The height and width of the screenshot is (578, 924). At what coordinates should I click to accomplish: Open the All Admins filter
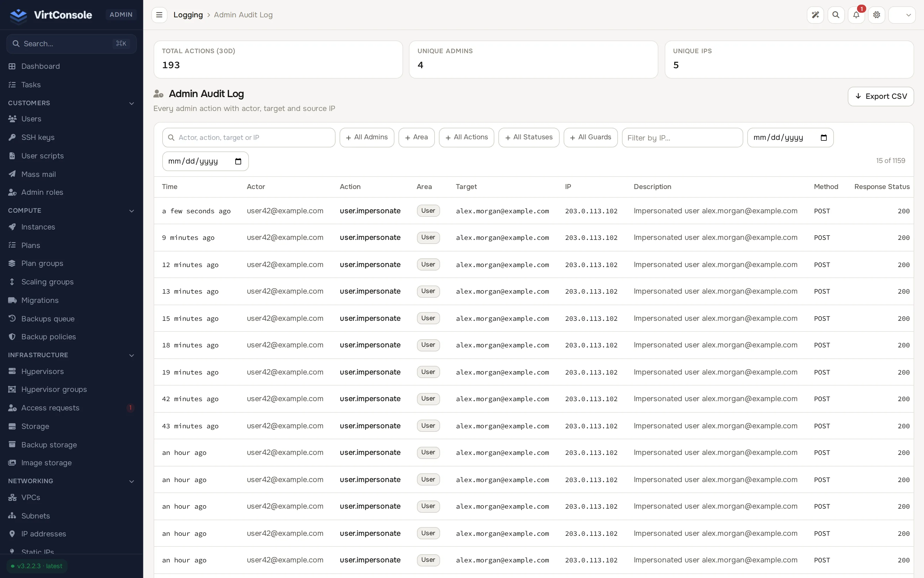point(366,137)
